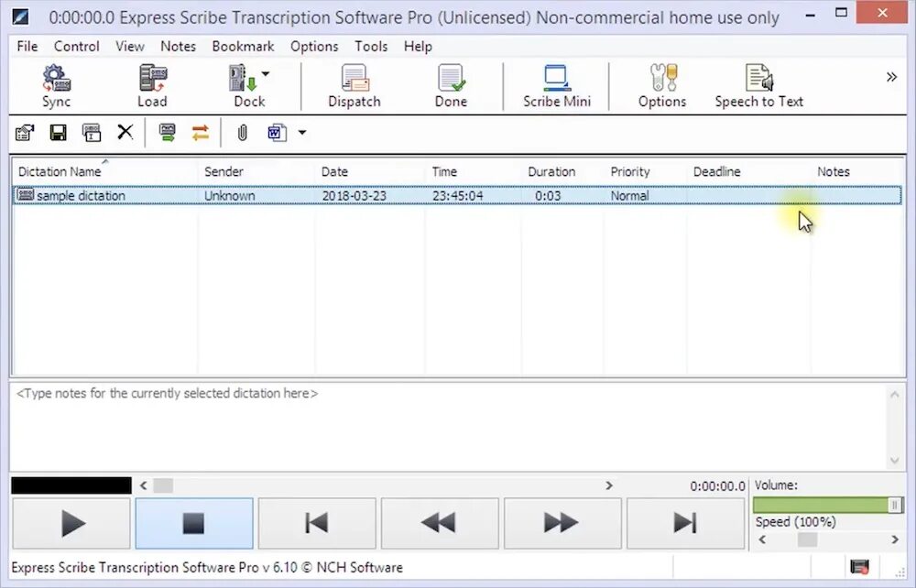Sort by Deadline column header

click(749, 171)
